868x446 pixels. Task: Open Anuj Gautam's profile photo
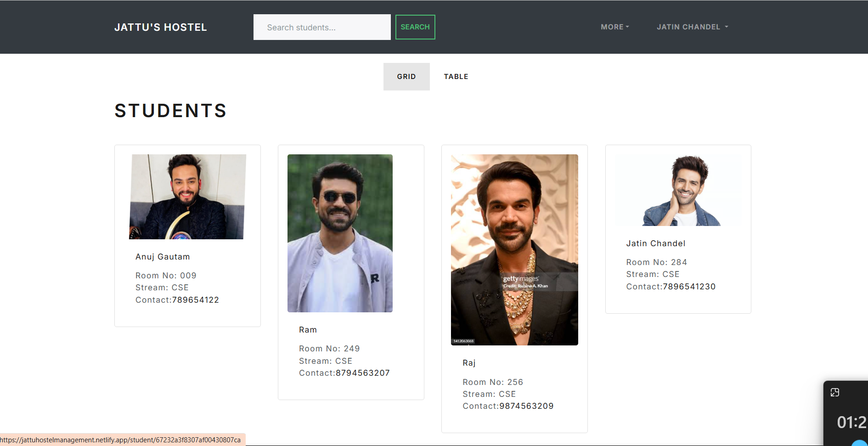(x=187, y=197)
